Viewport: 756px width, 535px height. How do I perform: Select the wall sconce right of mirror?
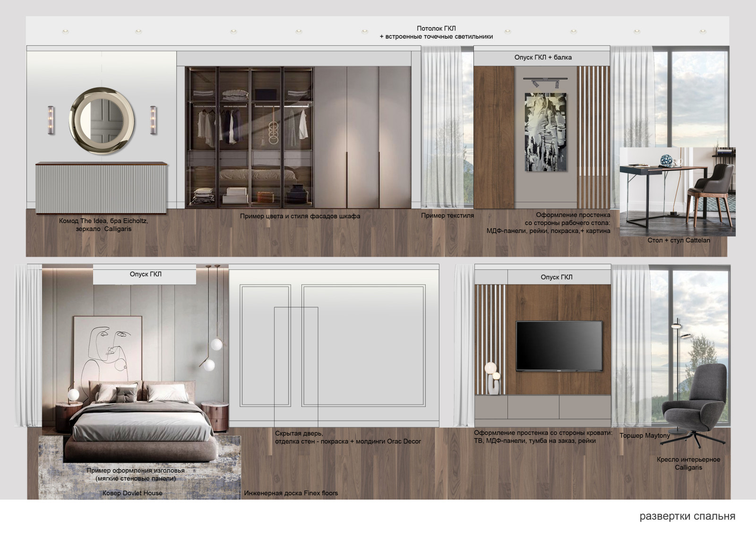[x=153, y=120]
